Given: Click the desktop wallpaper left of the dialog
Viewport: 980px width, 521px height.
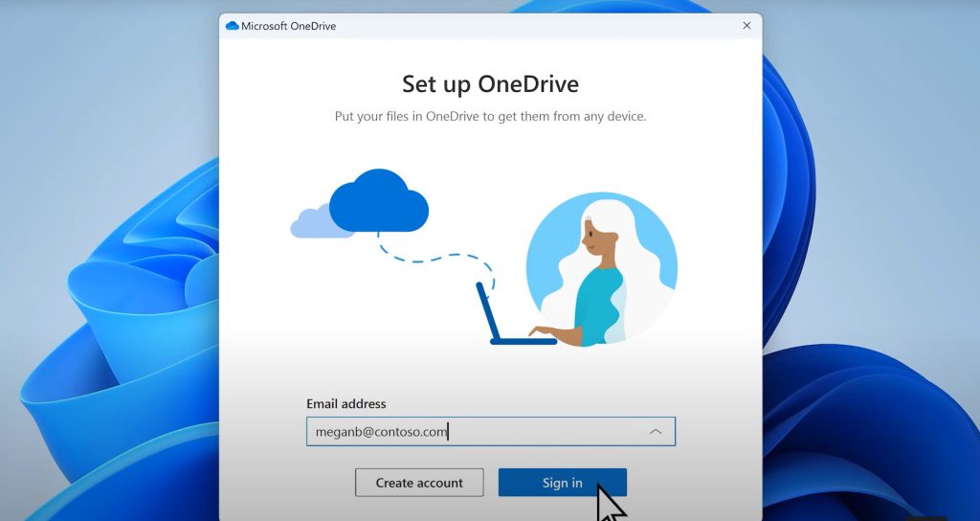Looking at the screenshot, I should [105, 287].
